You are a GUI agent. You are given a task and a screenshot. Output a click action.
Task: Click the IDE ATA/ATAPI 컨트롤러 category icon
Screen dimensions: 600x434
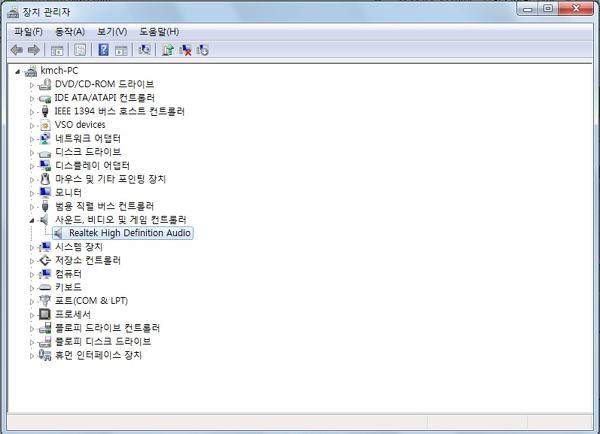pyautogui.click(x=45, y=98)
